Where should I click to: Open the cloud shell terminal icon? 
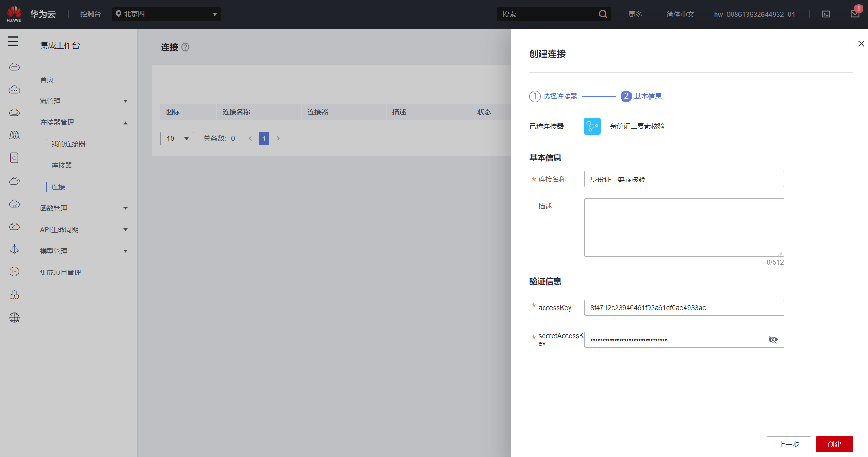click(x=826, y=14)
